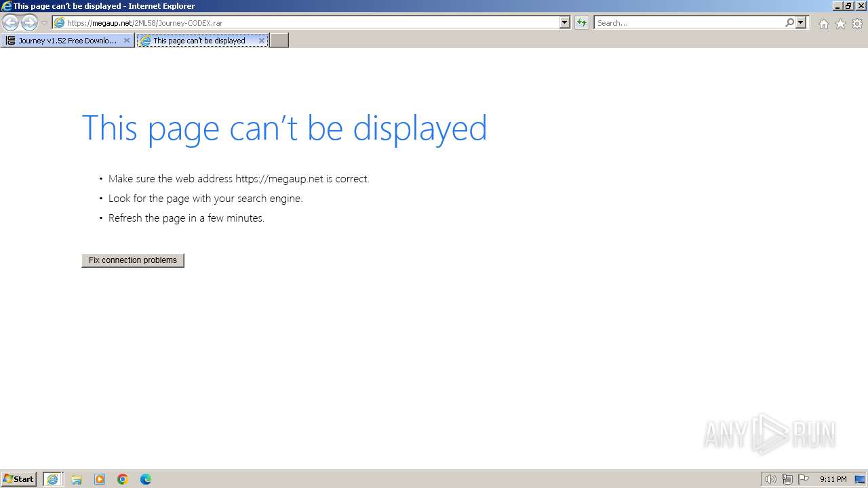Minimize the Internet Explorer window

coord(837,6)
